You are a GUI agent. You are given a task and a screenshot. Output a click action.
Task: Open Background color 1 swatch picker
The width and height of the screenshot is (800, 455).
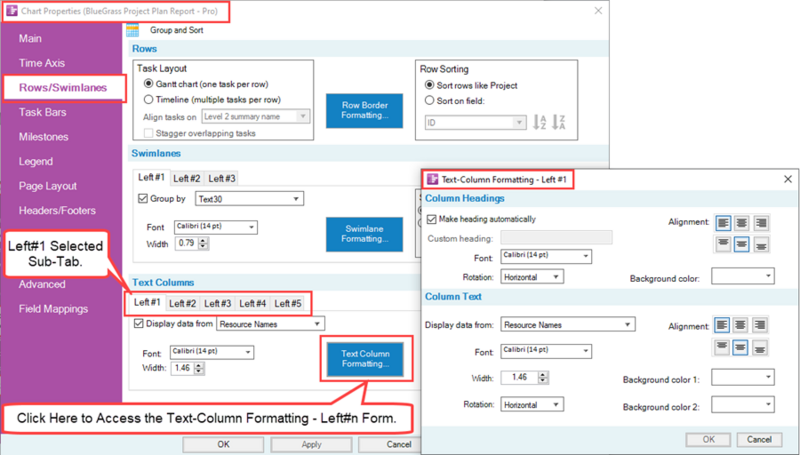tap(743, 377)
